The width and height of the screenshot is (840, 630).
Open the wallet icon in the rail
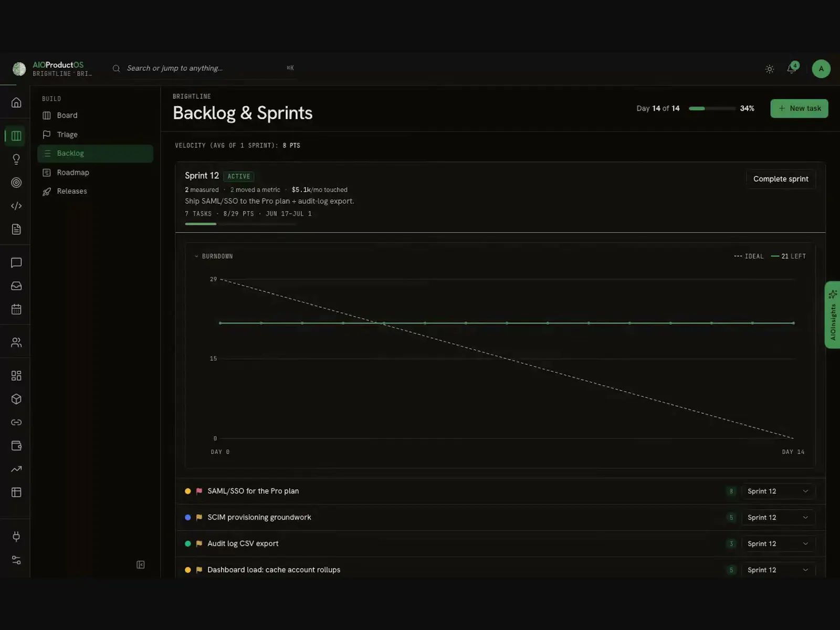16,446
